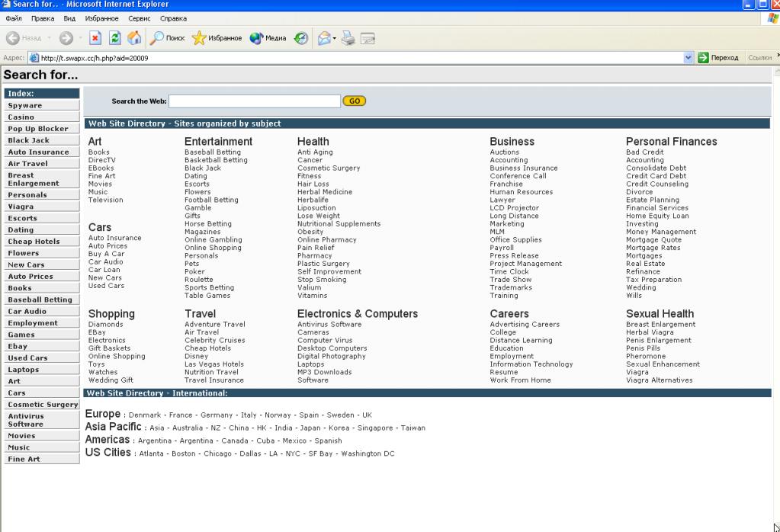Open the History clock icon
Viewport: 780px width, 532px height.
301,38
